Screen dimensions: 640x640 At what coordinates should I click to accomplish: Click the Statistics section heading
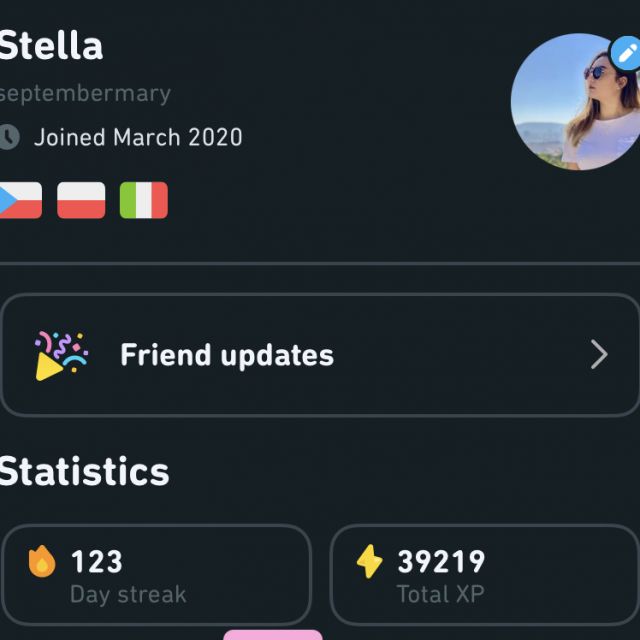tap(84, 472)
